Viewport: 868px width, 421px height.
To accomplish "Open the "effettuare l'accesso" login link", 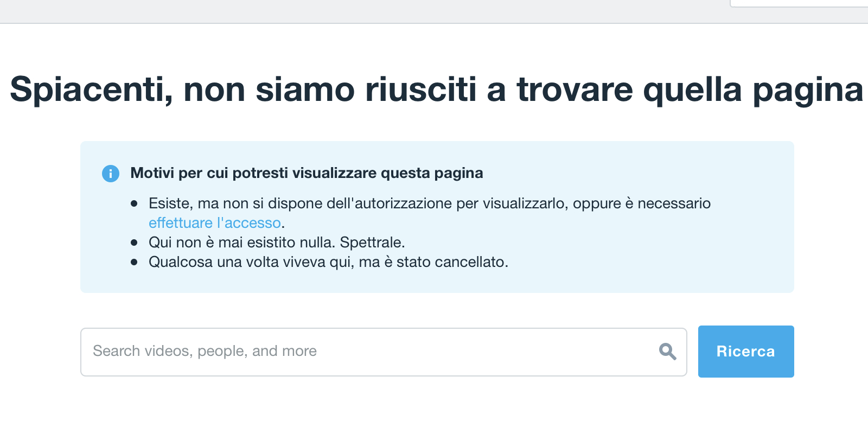I will (x=215, y=223).
